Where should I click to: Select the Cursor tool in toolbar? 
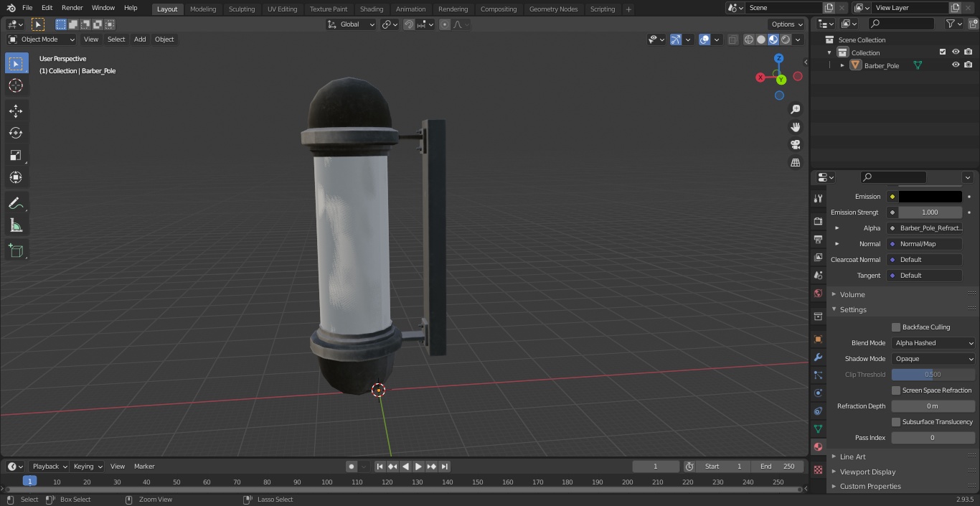point(16,85)
